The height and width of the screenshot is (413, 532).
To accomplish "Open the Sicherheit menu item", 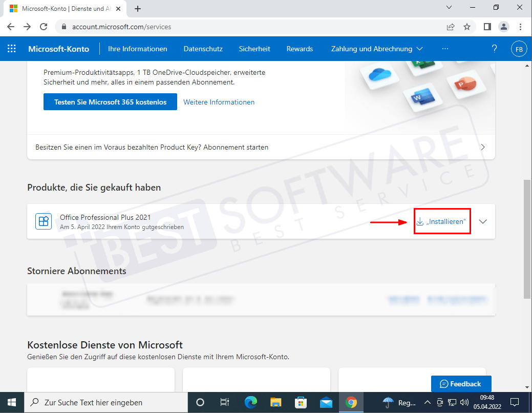I will pyautogui.click(x=254, y=49).
